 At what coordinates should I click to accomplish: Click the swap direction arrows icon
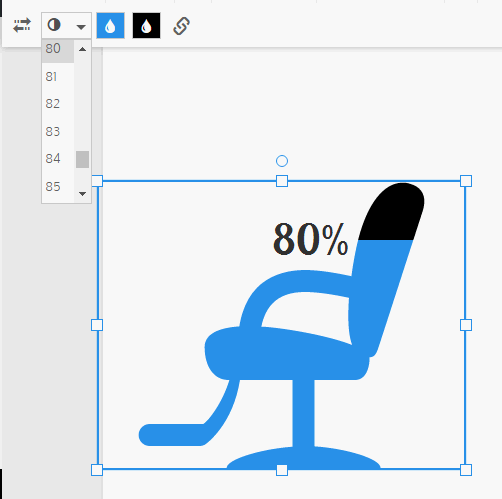tap(22, 25)
